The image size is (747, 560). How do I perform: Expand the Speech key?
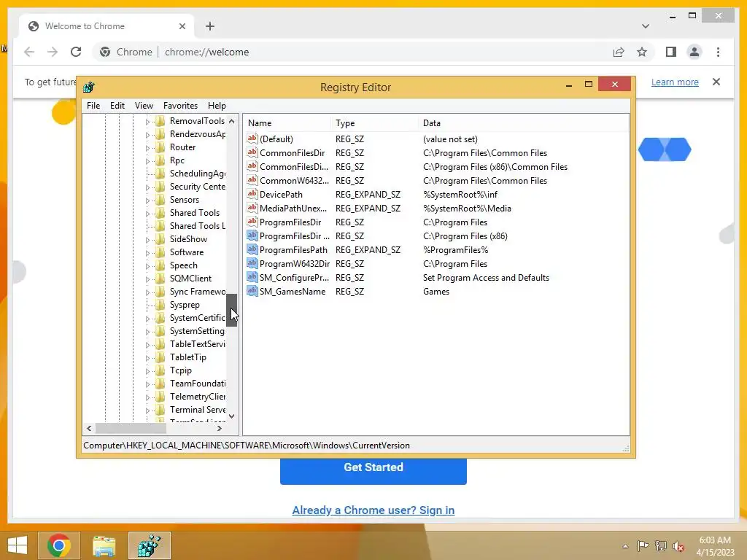[x=147, y=266]
